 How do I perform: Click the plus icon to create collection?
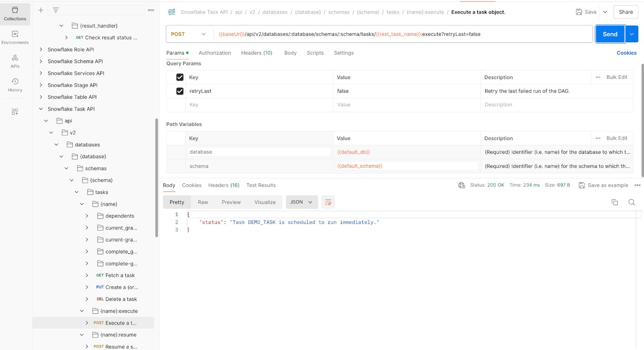(41, 10)
